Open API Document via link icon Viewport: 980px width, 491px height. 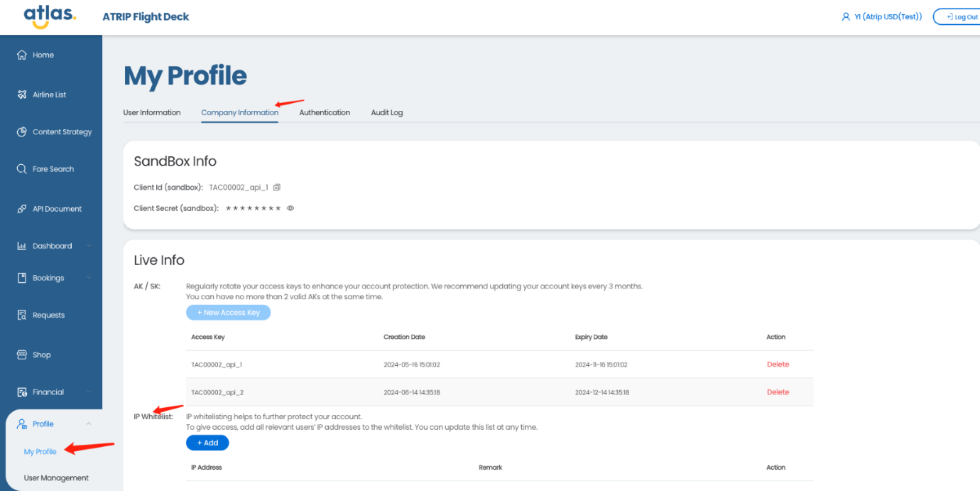pos(22,209)
